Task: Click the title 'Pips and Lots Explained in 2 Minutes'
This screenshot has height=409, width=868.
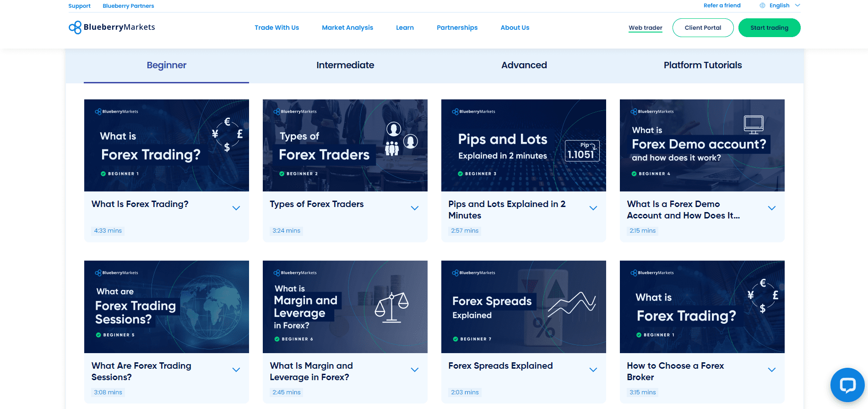Action: point(507,210)
